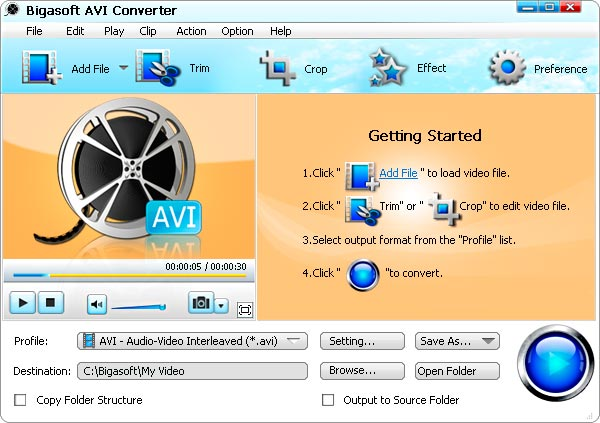Select the Crop tool icon in toolbar

(278, 68)
